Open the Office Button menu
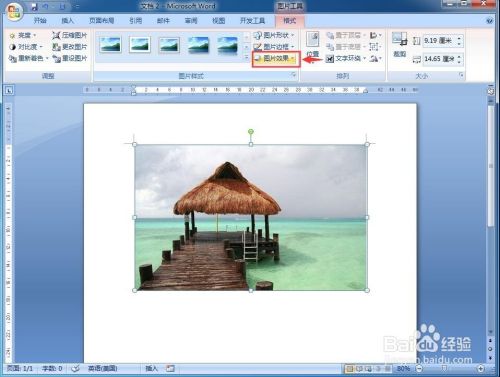Image resolution: width=500 pixels, height=377 pixels. click(x=14, y=12)
